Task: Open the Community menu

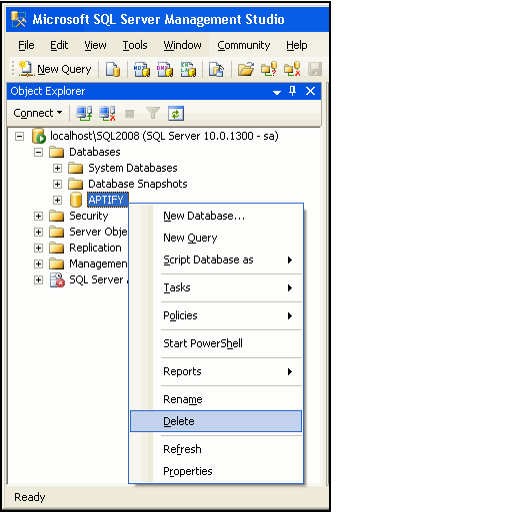Action: [x=244, y=45]
